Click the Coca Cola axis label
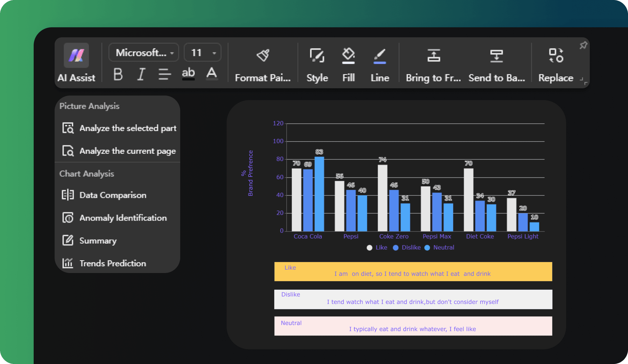This screenshot has width=628, height=364. pos(308,236)
